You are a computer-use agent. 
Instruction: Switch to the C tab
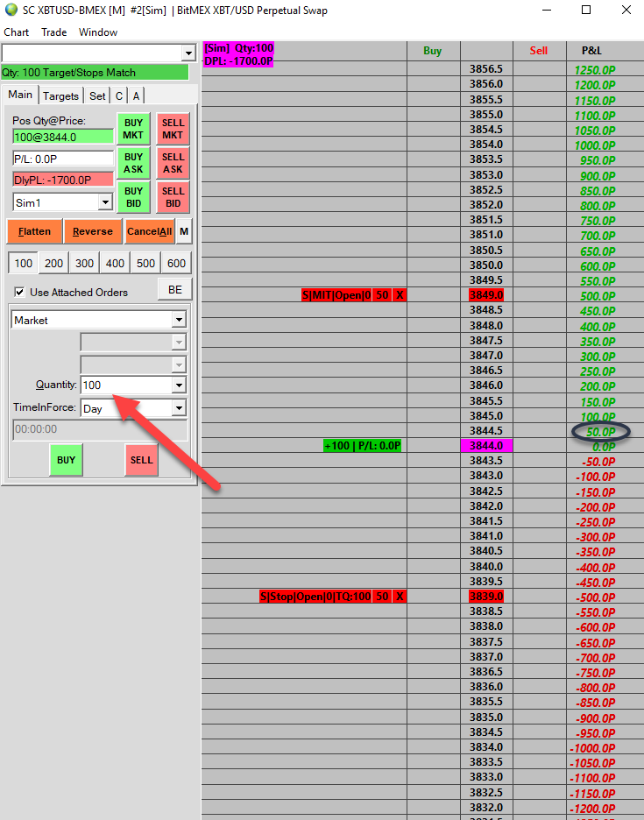pos(119,95)
